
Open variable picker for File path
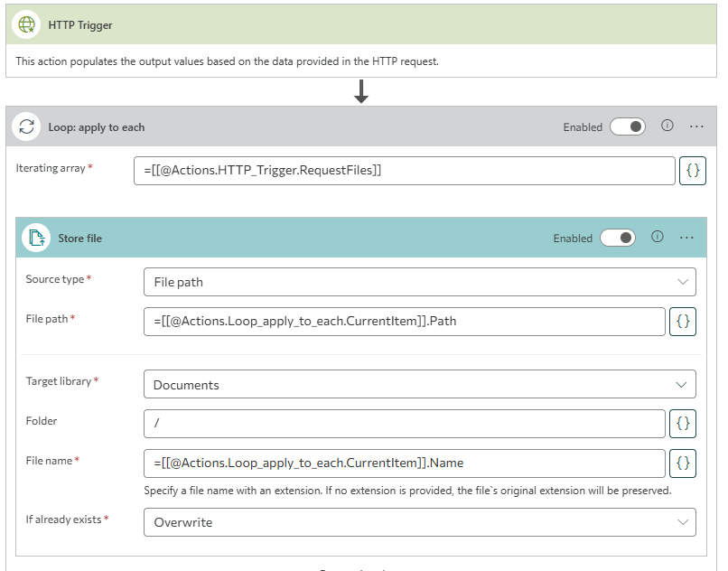[682, 322]
